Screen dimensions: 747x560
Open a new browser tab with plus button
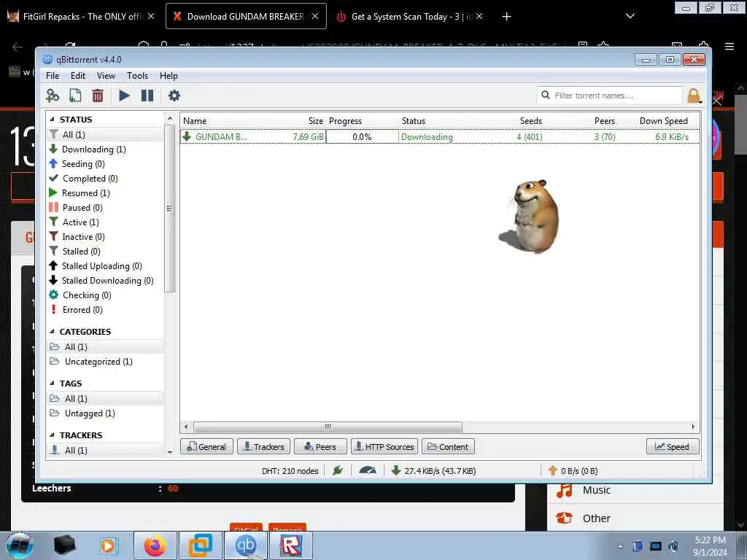click(x=506, y=17)
